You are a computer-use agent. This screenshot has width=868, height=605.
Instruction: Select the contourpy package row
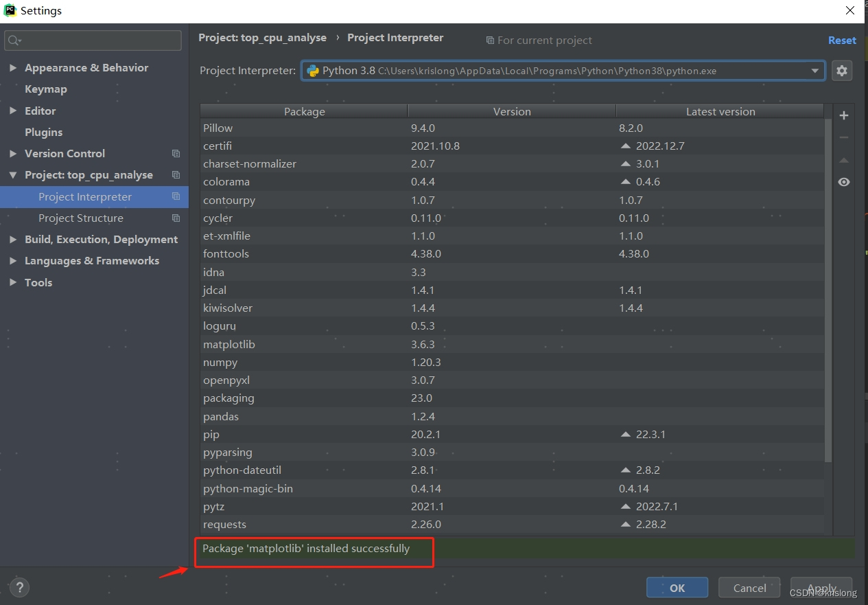[x=512, y=201]
